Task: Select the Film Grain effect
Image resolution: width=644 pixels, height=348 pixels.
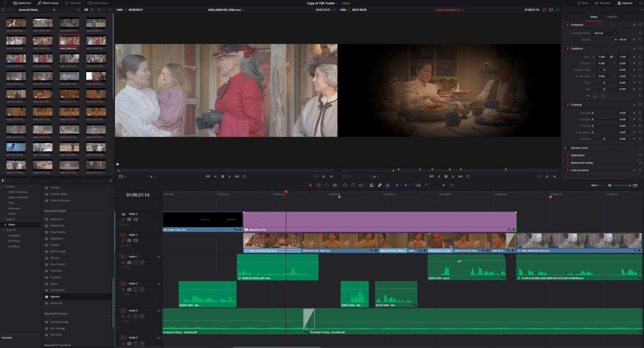Action: pyautogui.click(x=56, y=335)
